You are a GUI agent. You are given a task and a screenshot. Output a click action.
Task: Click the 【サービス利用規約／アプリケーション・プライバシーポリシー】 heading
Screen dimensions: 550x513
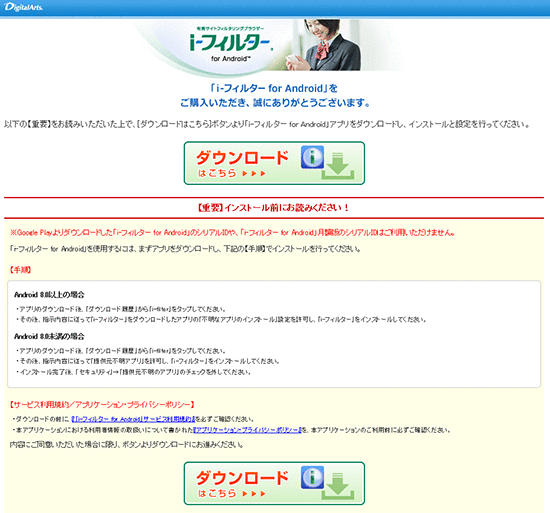[102, 405]
